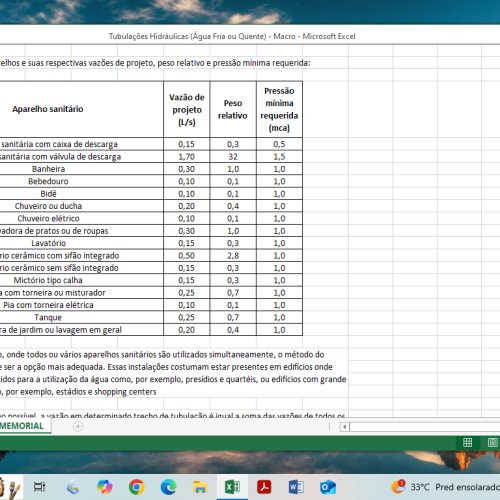Open File Explorer from the taskbar

200,487
